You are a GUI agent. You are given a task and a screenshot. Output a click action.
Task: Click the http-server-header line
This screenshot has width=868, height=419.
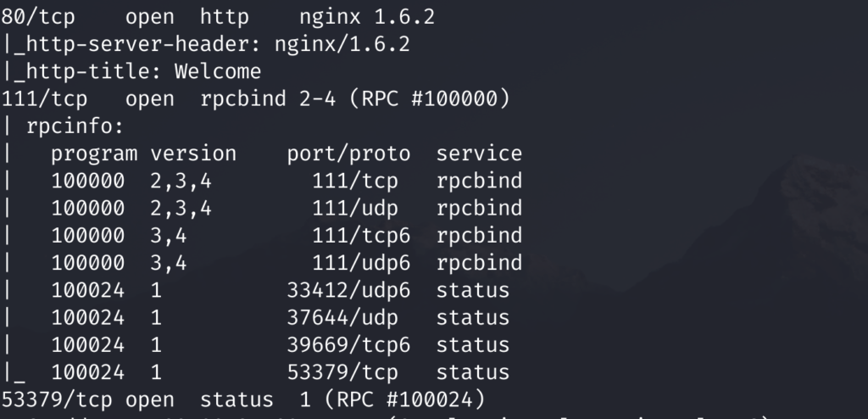pyautogui.click(x=206, y=44)
